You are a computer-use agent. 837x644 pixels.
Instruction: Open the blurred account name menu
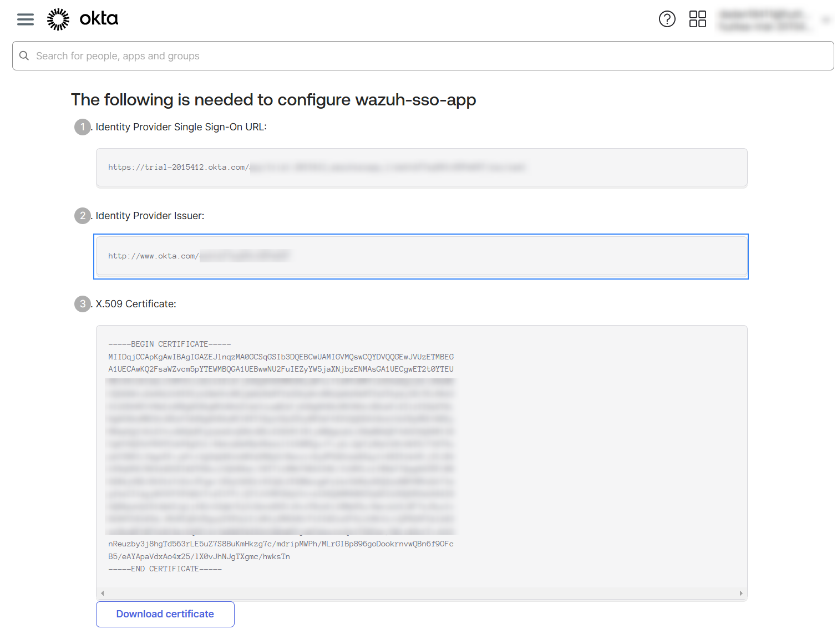pos(763,20)
